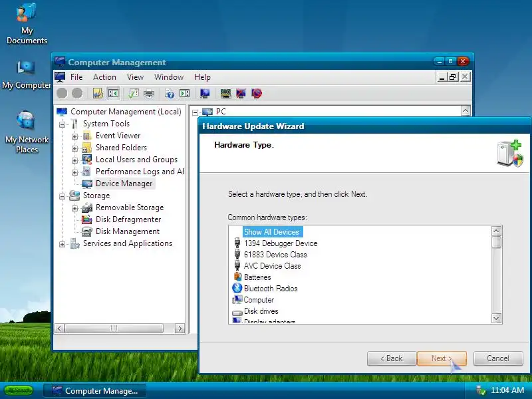The width and height of the screenshot is (532, 399).
Task: Open My Computer desktop icon
Action: point(26,75)
